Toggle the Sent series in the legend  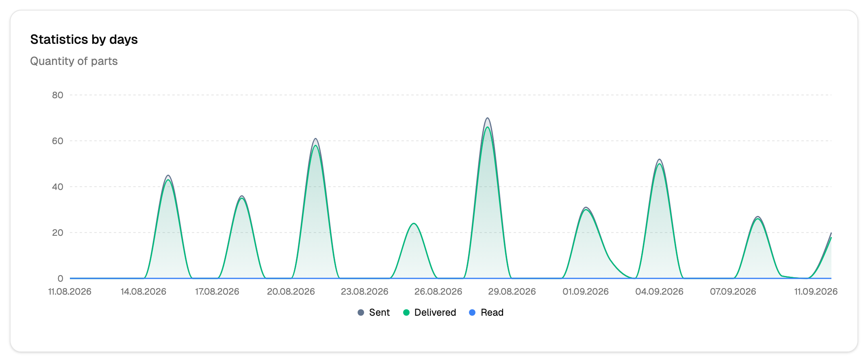pos(373,312)
